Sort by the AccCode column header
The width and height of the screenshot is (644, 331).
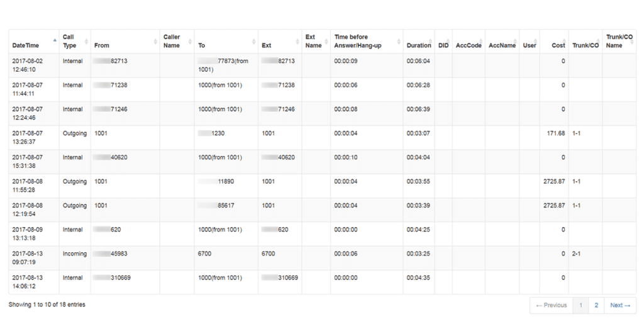469,45
